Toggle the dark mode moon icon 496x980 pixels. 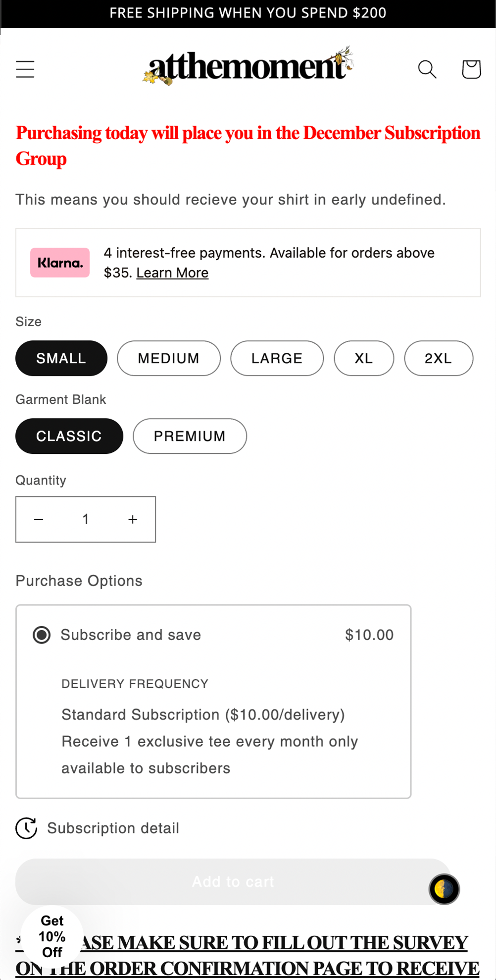444,889
